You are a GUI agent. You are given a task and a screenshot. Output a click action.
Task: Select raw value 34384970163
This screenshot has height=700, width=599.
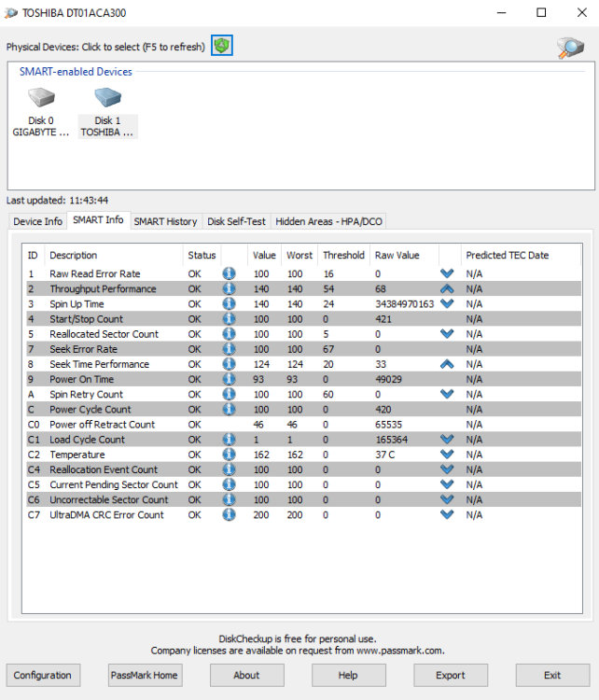coord(404,304)
